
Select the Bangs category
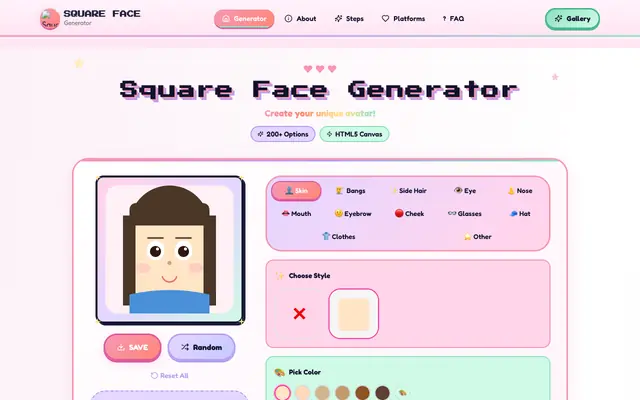click(350, 191)
